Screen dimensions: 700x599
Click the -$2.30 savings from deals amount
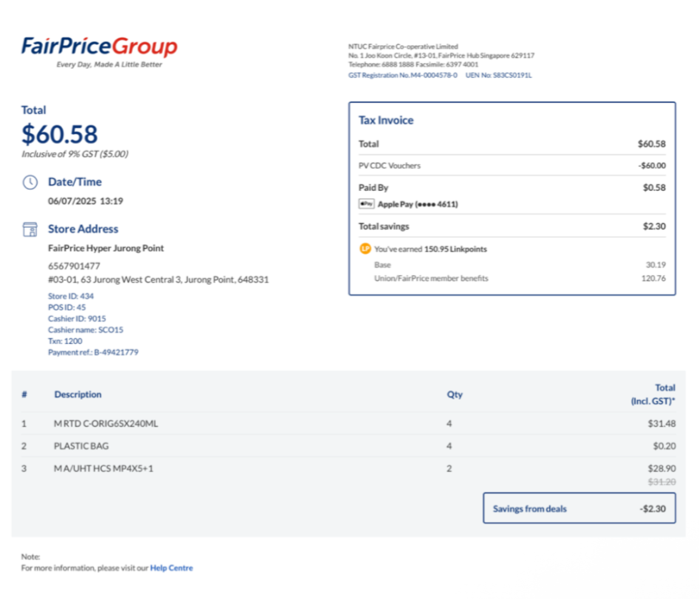click(x=653, y=508)
